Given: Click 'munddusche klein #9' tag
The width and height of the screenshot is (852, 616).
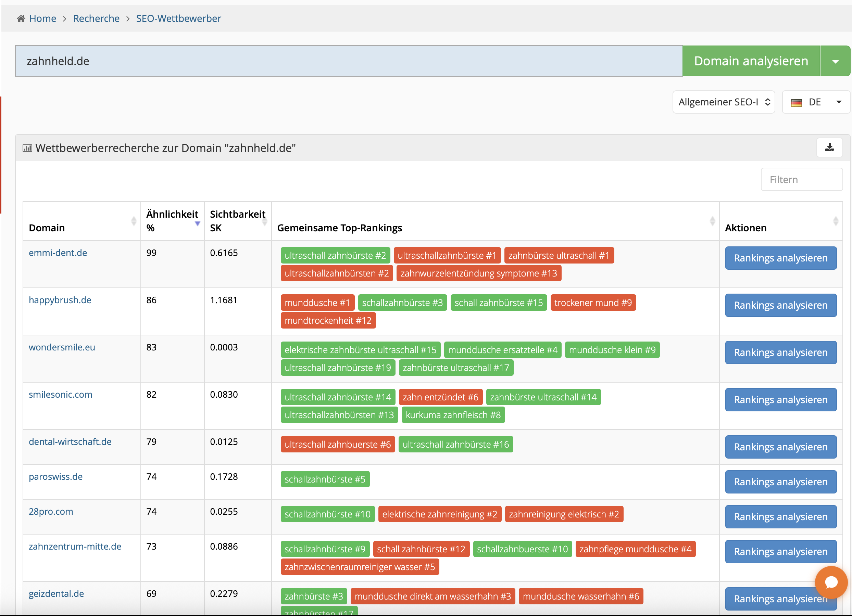Looking at the screenshot, I should coord(612,350).
